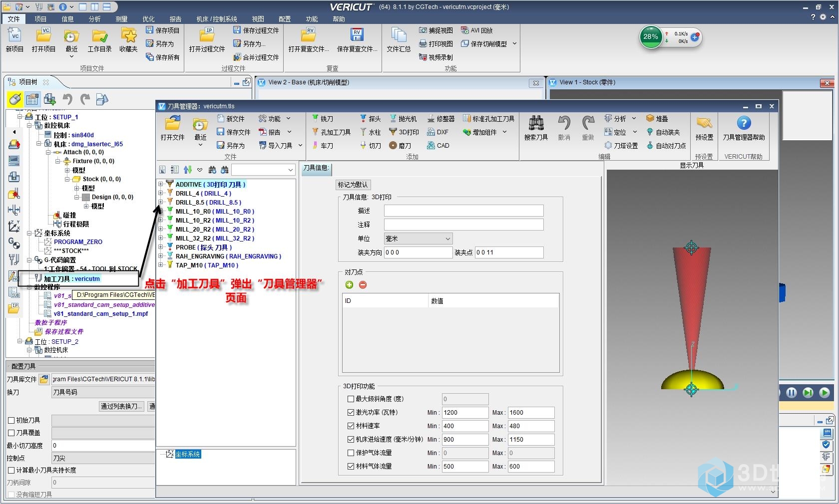Open the 文件 menu tab

[x=14, y=19]
